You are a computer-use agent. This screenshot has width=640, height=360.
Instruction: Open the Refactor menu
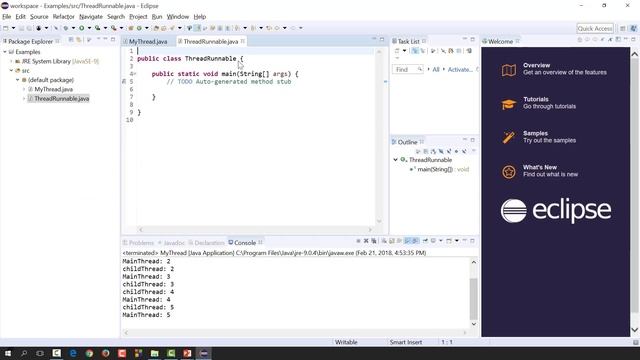tap(64, 17)
